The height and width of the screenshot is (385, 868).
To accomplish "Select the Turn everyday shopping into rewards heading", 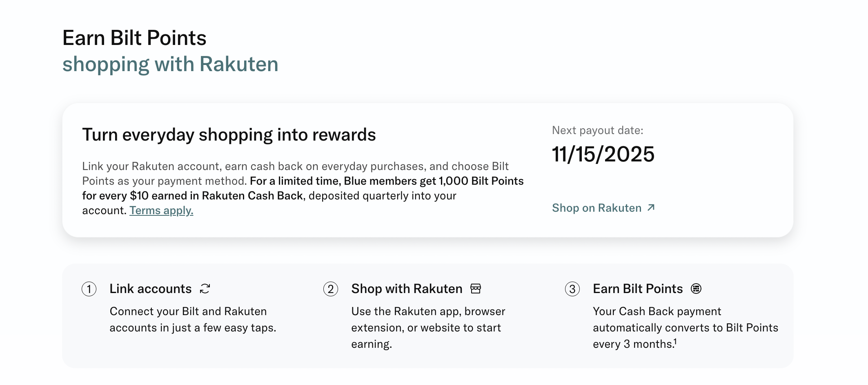I will tap(230, 135).
